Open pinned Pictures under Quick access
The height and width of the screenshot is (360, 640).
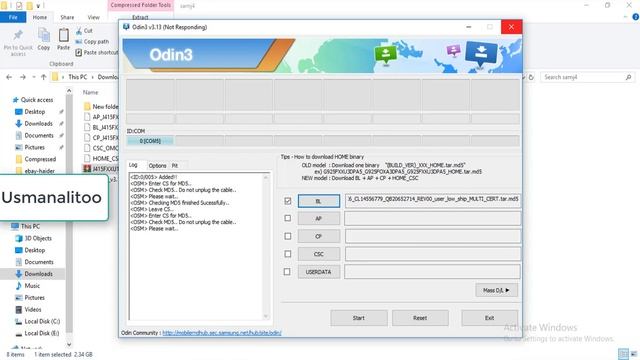[x=34, y=147]
